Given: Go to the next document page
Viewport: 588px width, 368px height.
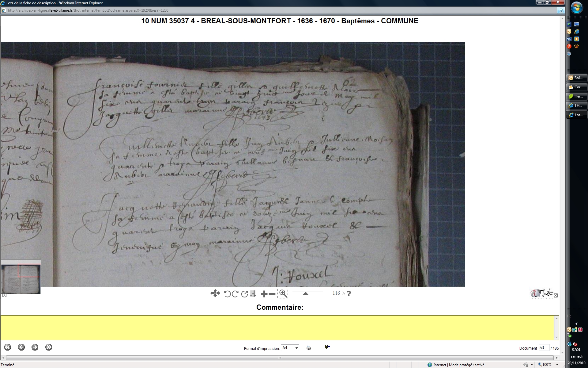Looking at the screenshot, I should click(x=35, y=347).
